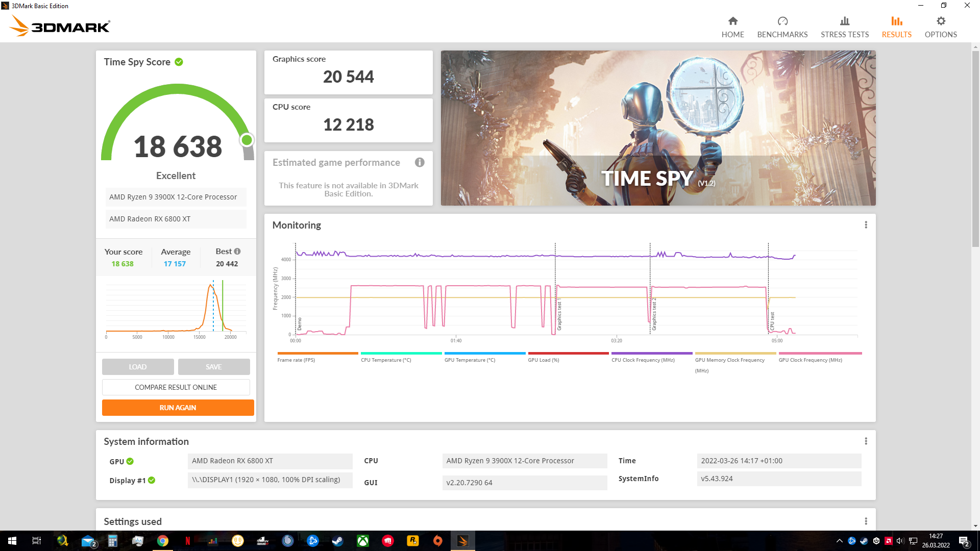Click the info icon next to Best score

(x=237, y=251)
